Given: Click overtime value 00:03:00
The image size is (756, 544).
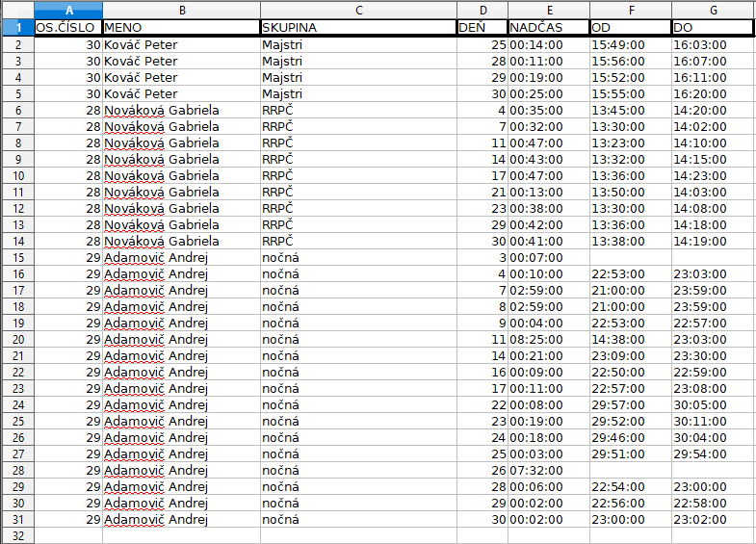Looking at the screenshot, I should coord(549,454).
